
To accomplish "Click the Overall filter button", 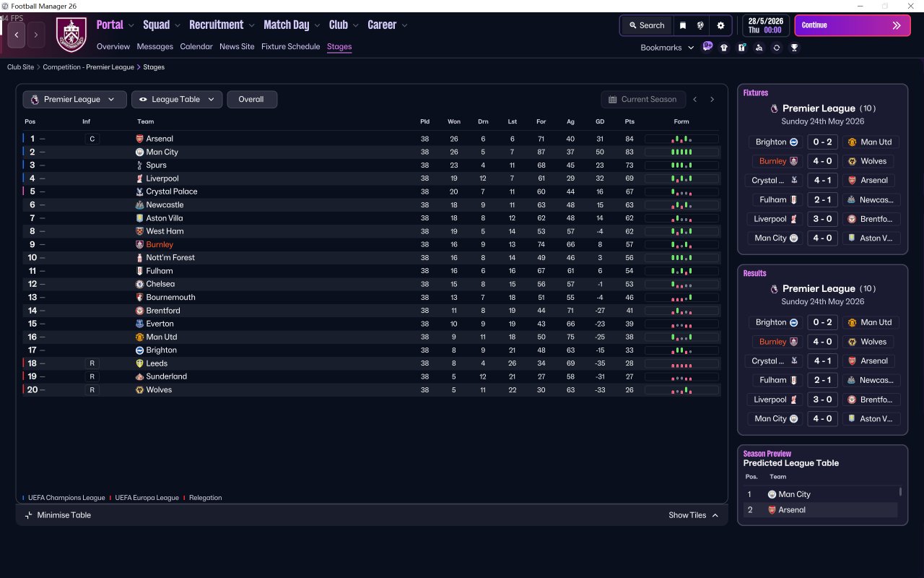I will (x=252, y=100).
